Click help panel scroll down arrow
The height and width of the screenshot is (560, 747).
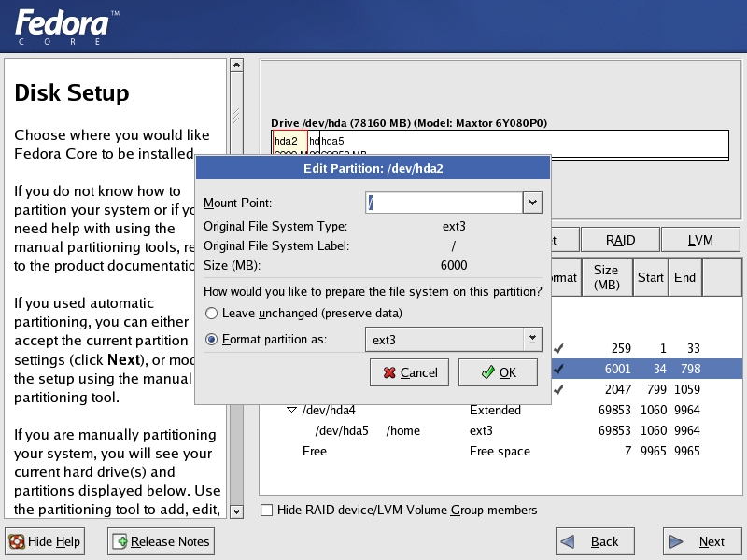236,511
